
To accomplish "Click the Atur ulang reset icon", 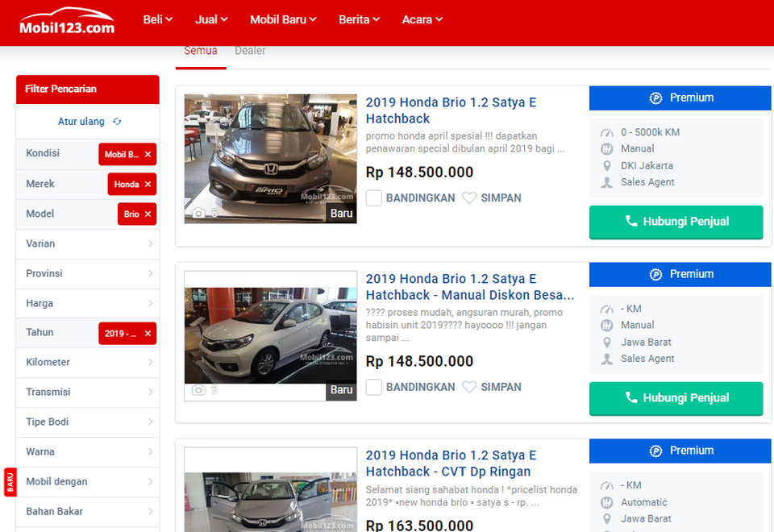I will 117,122.
